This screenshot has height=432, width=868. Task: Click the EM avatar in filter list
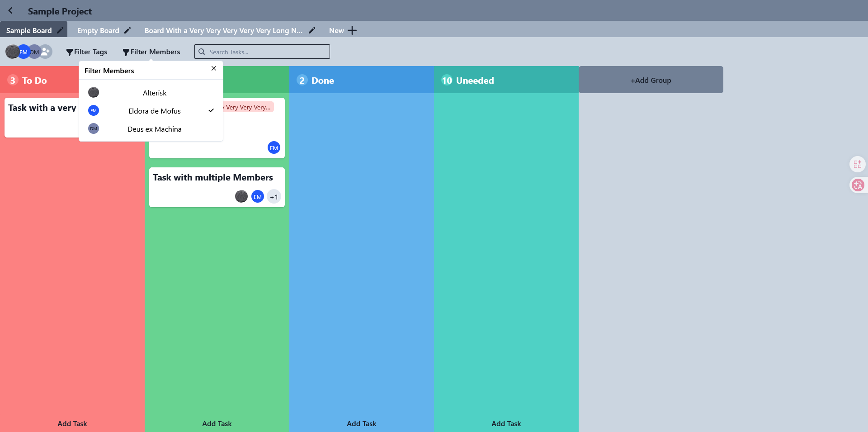point(94,110)
